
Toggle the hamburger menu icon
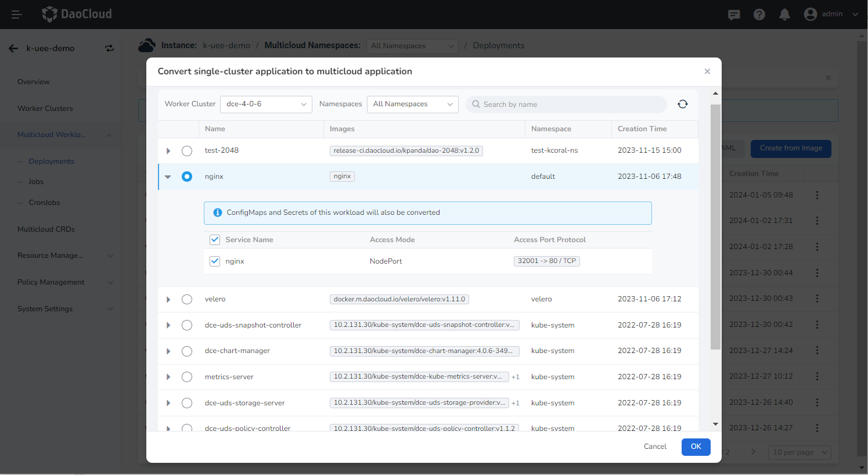pyautogui.click(x=16, y=15)
